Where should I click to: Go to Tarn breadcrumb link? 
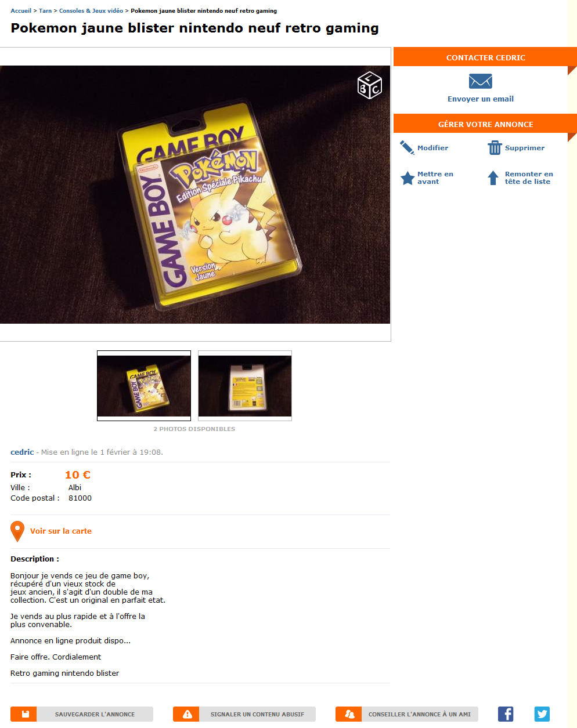pos(45,10)
